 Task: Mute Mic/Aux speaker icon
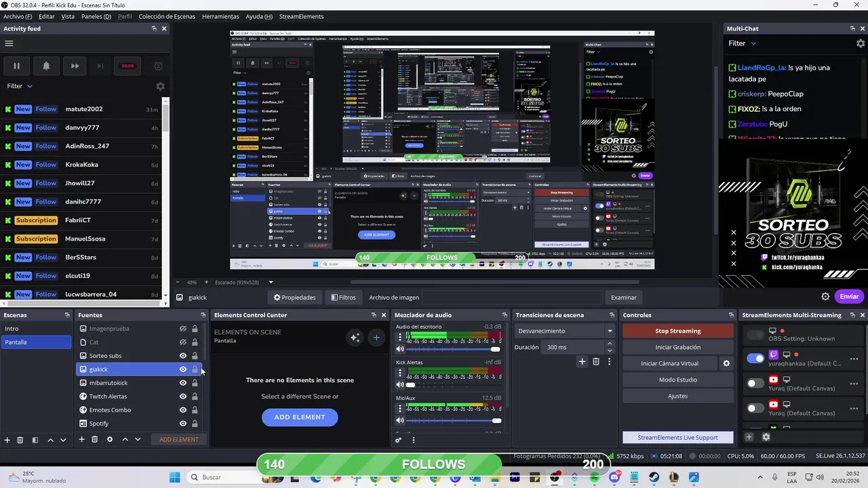(x=400, y=421)
